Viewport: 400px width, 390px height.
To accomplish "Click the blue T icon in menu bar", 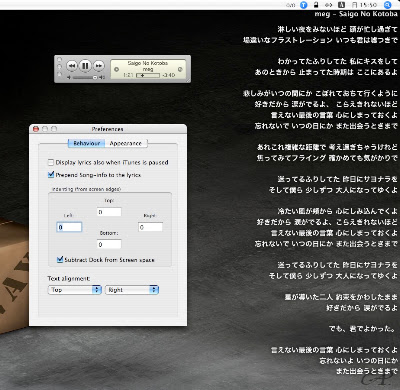I will click(303, 5).
